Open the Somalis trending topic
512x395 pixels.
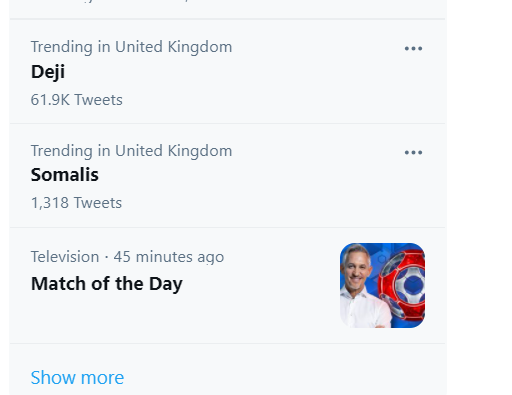coord(65,175)
